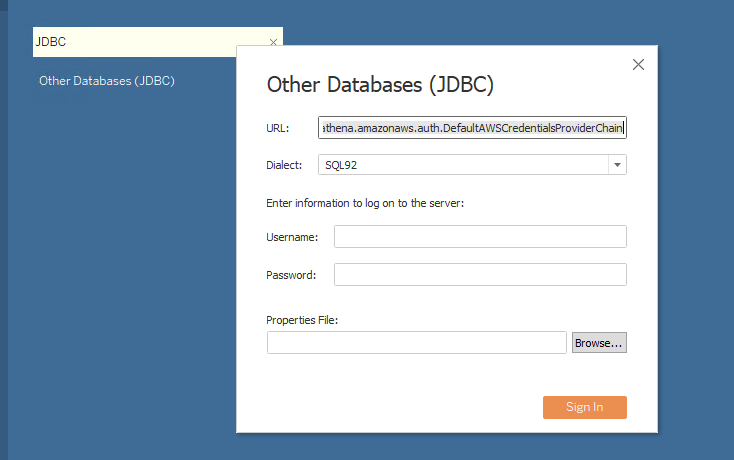The width and height of the screenshot is (734, 460).
Task: Click the URL: label
Action: (x=278, y=128)
